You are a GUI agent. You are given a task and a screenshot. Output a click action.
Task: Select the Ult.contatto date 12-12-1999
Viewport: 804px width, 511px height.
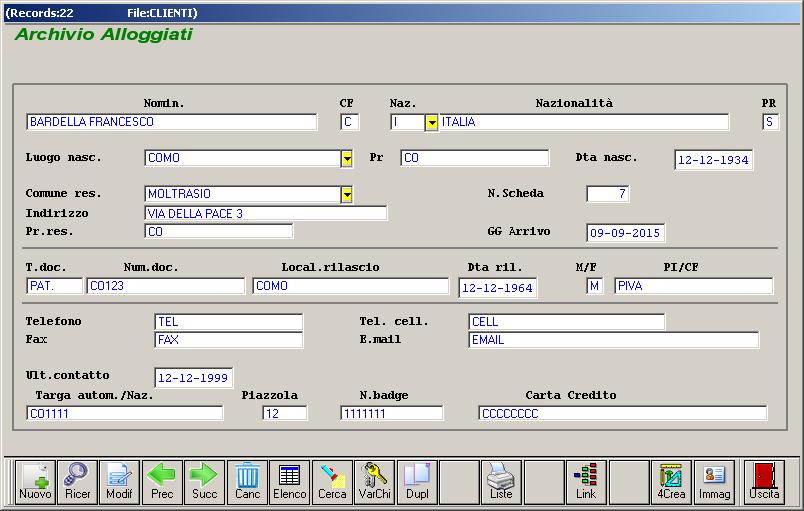(x=193, y=378)
